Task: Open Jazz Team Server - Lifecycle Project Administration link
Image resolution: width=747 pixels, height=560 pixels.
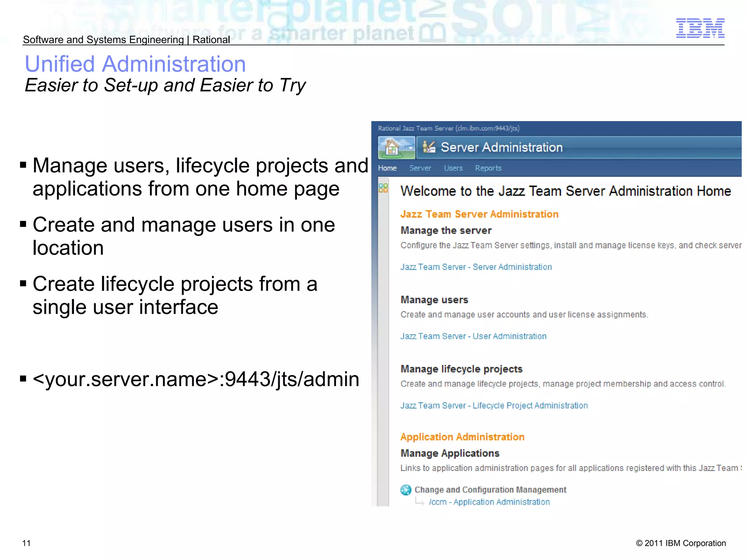Action: coord(494,405)
